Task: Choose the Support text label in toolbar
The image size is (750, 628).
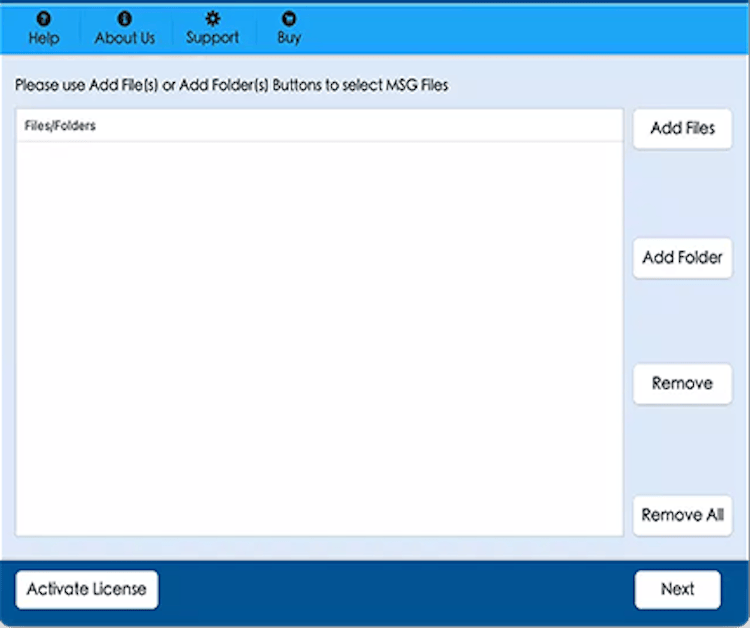Action: (212, 38)
